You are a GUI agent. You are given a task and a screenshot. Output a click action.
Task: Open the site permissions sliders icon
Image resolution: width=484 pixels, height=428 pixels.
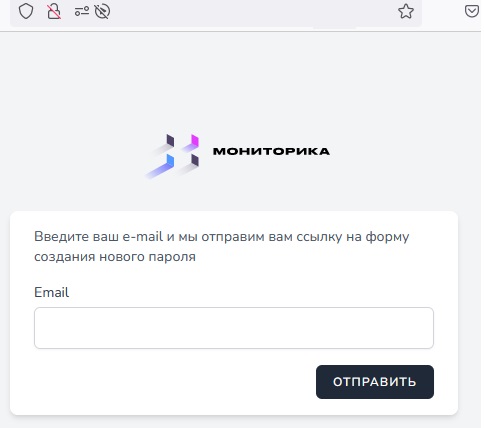tap(82, 12)
